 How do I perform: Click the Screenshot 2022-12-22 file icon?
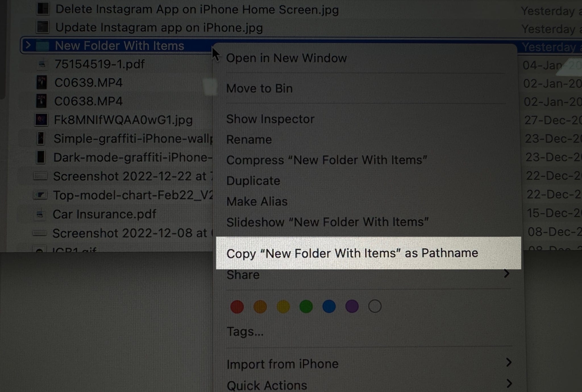point(40,176)
